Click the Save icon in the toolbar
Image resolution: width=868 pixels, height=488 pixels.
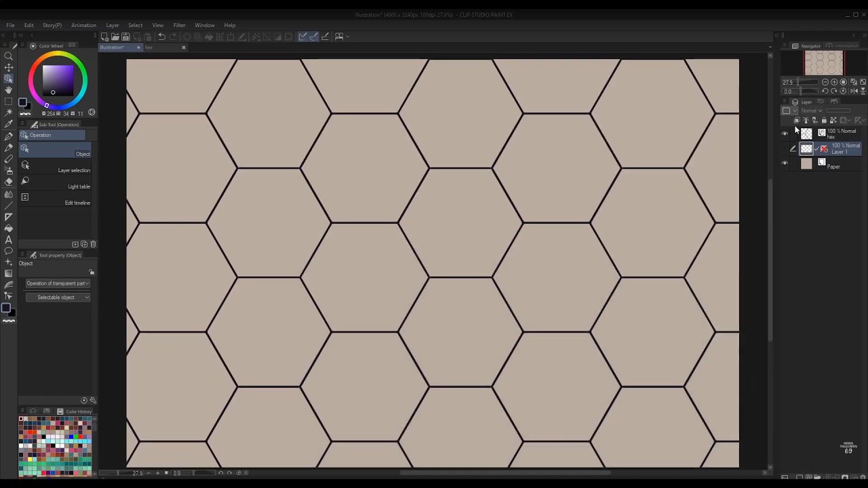tap(125, 37)
